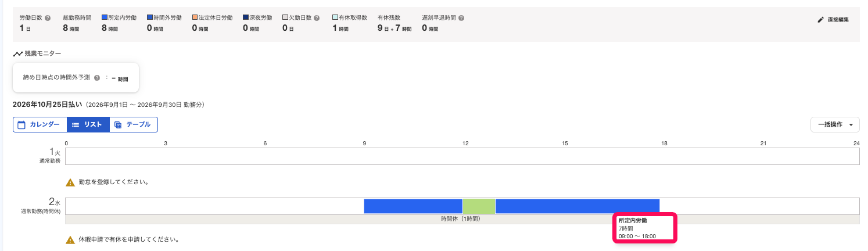Switch to the テーブル view tab
The width and height of the screenshot is (868, 251).
pyautogui.click(x=133, y=124)
